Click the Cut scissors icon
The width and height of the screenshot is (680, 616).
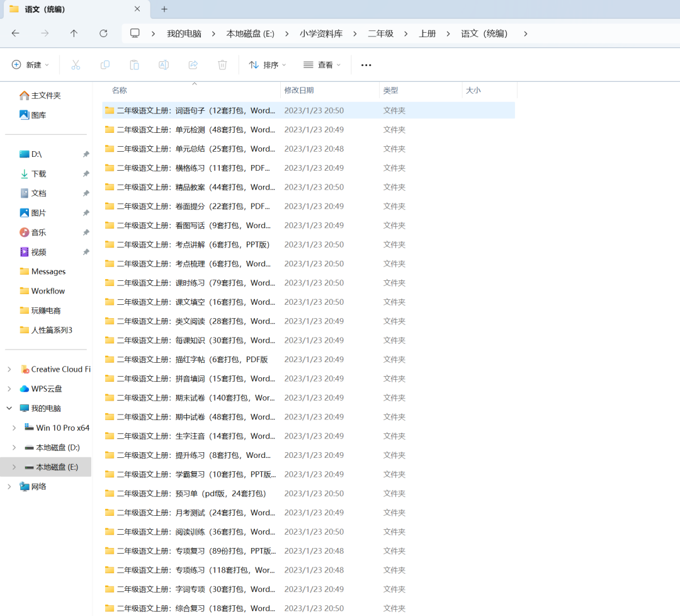[x=76, y=65]
